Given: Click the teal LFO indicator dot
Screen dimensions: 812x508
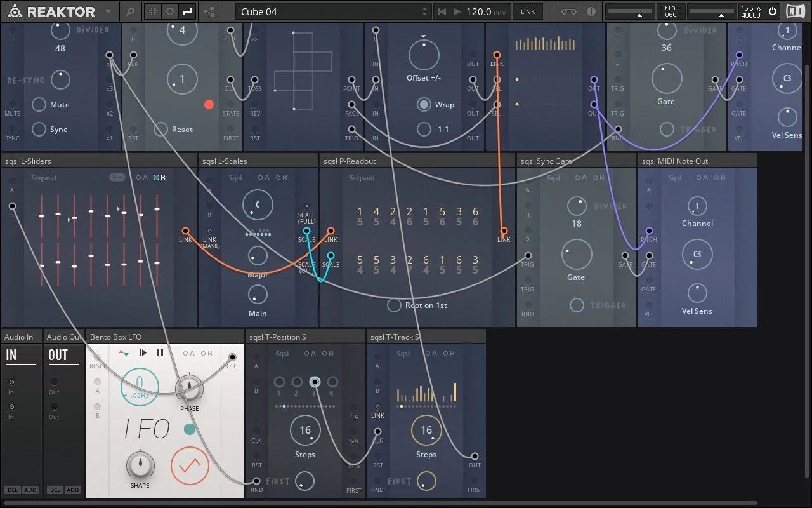Looking at the screenshot, I should [190, 429].
